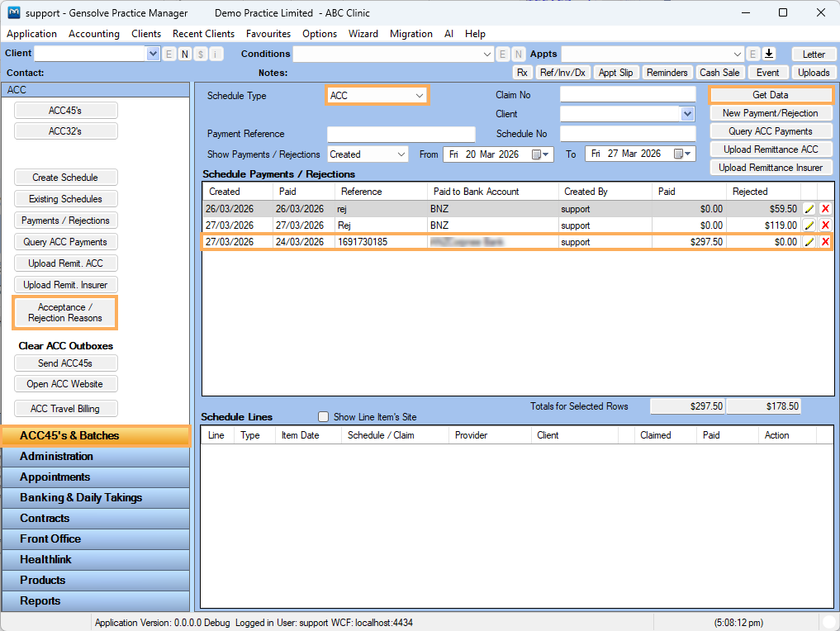Delete the 1691730185 payment row with the red X
Image resolution: width=840 pixels, height=631 pixels.
point(825,242)
